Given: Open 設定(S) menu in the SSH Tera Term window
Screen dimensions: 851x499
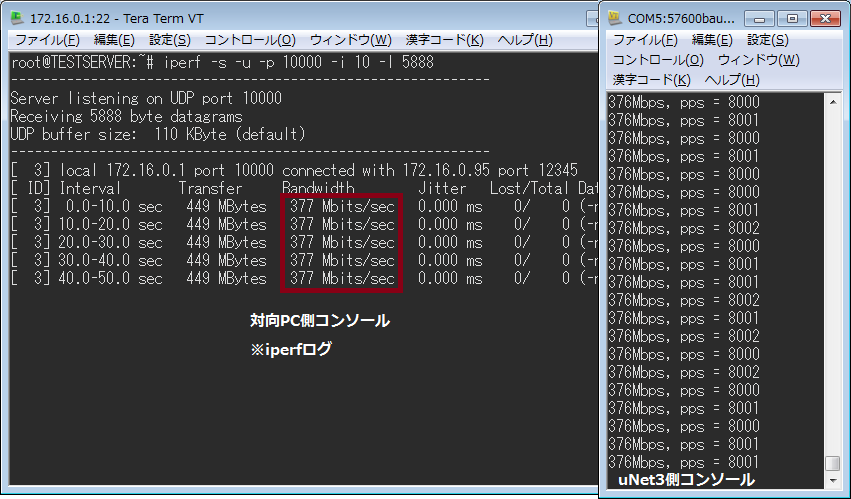Looking at the screenshot, I should (170, 40).
